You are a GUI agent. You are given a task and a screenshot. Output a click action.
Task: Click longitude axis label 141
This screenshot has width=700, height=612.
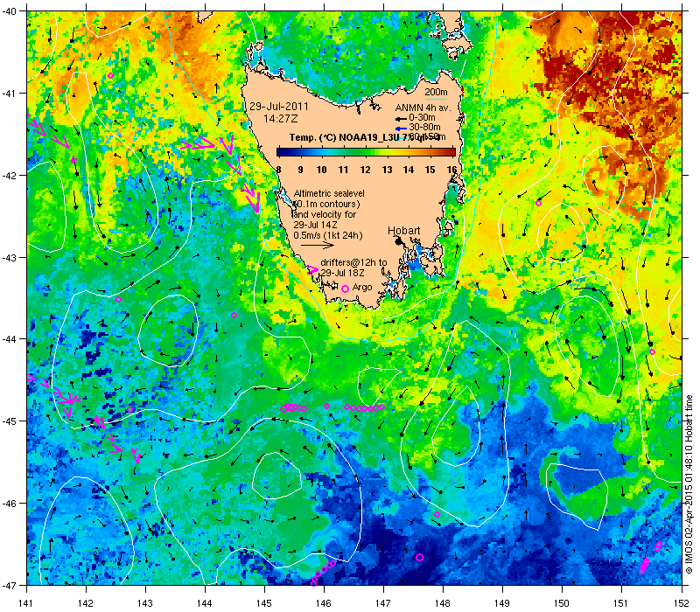[x=27, y=603]
